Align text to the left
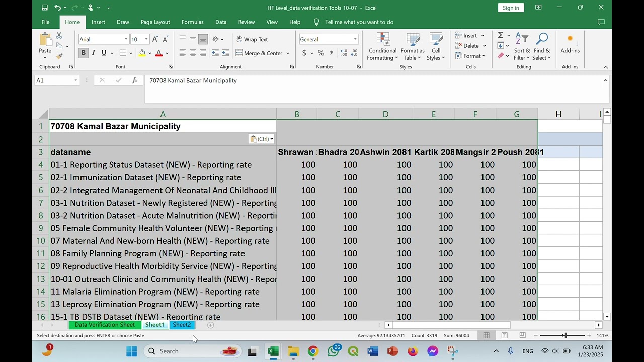 (x=182, y=53)
